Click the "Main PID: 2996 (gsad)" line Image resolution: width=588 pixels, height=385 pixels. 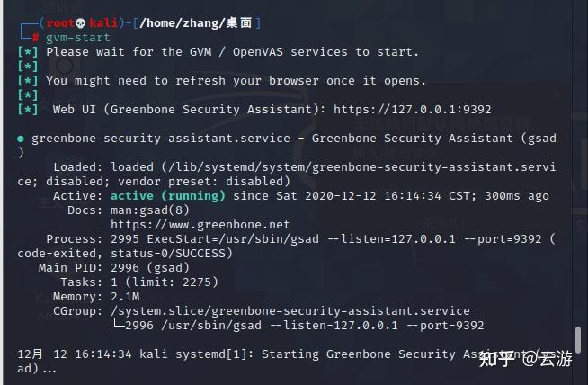[x=111, y=268]
